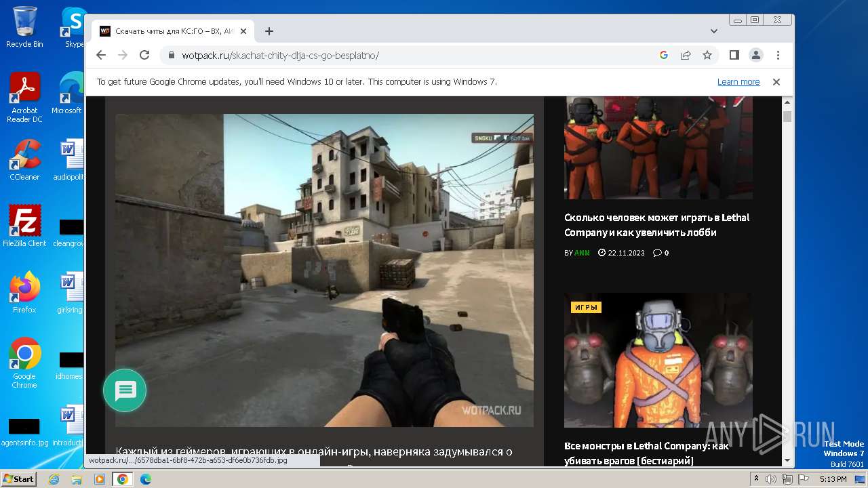Open the Windows Start menu
The width and height of the screenshot is (868, 488).
pos(18,479)
